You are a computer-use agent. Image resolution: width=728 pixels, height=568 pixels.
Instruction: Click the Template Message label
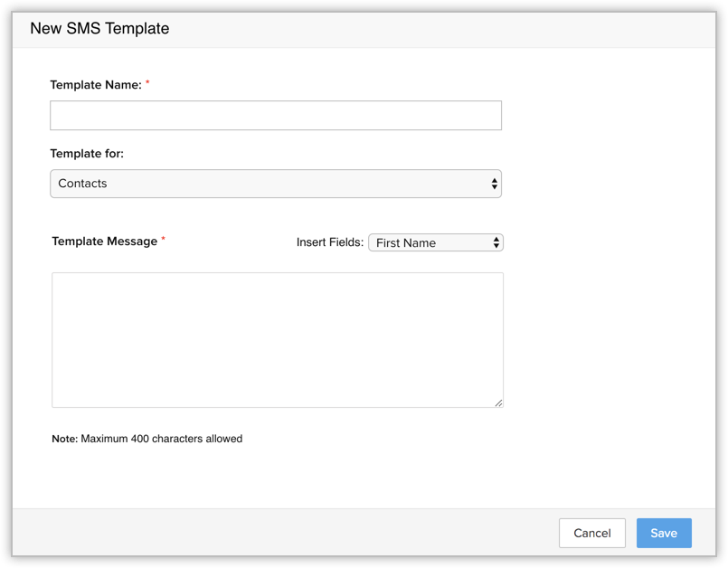tap(104, 241)
